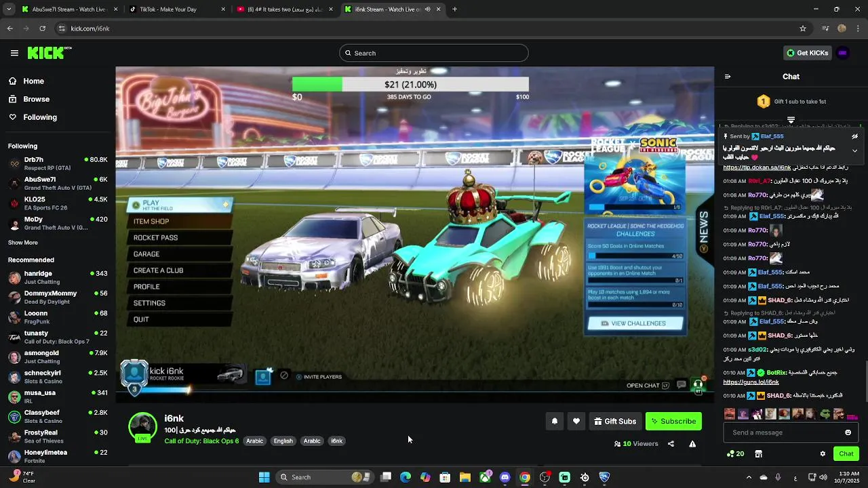Expand pinned message chevron
Viewport: 868px width, 488px height.
click(854, 150)
